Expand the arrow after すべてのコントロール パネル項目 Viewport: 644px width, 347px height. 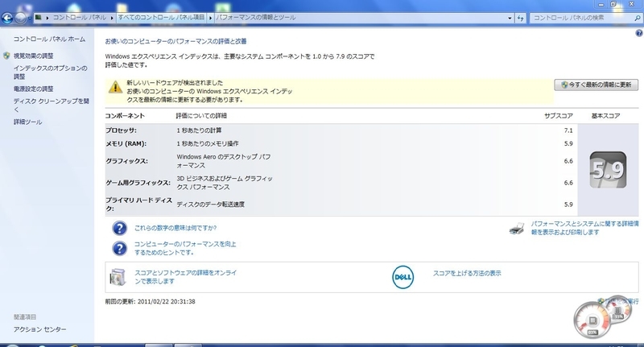point(210,18)
